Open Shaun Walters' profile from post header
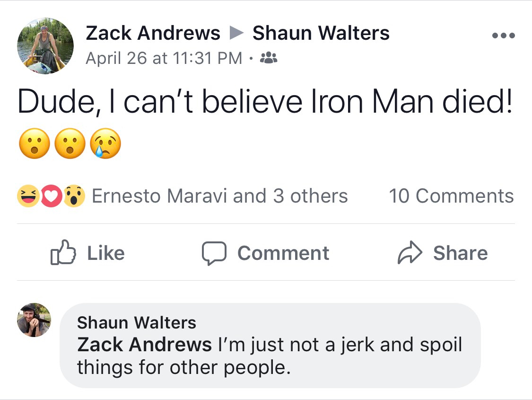The height and width of the screenshot is (400, 532). tap(321, 33)
